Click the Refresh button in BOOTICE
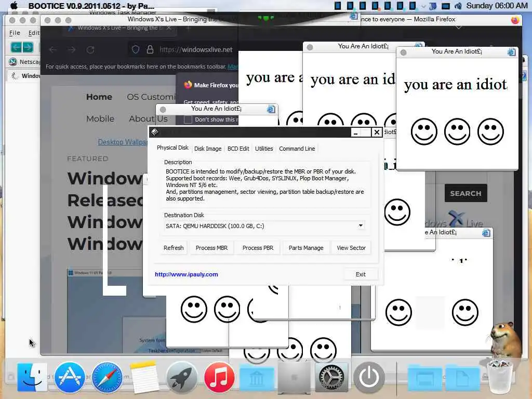This screenshot has width=532, height=399. click(174, 248)
